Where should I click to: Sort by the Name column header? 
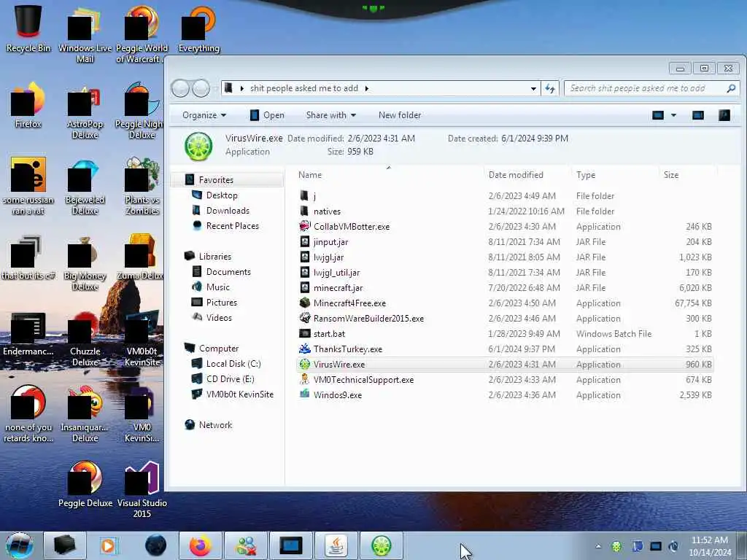pyautogui.click(x=389, y=175)
